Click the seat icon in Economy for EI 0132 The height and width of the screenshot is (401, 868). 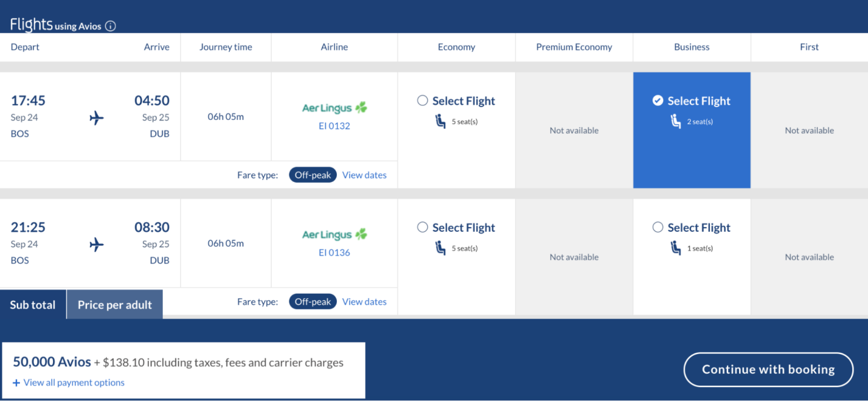tap(441, 122)
